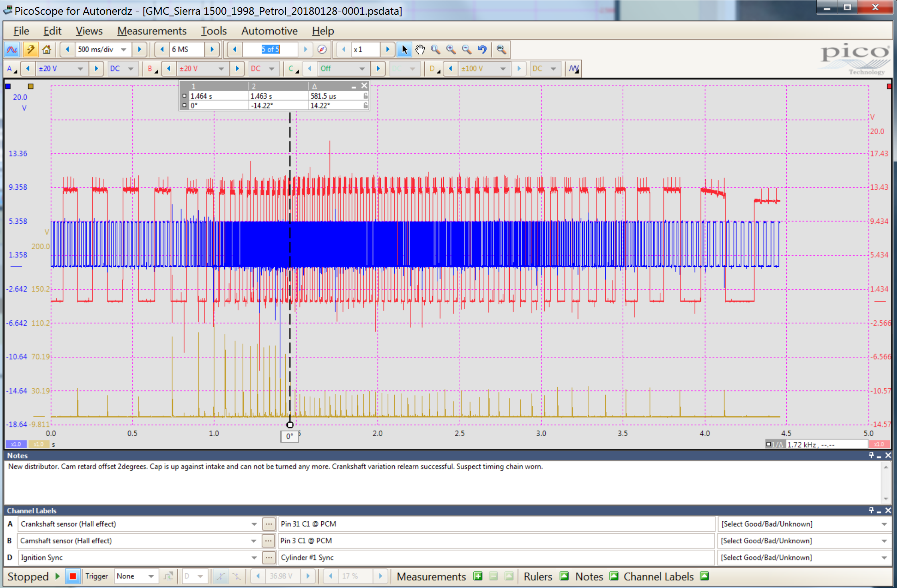Open the Views menu
Viewport: 897px width, 588px height.
click(89, 31)
